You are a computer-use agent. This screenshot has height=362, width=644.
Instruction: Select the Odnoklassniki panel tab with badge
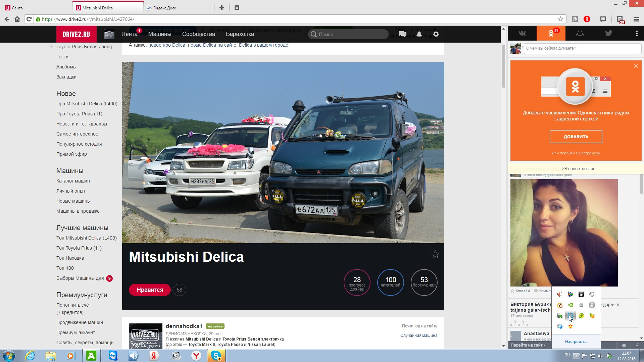(x=551, y=33)
